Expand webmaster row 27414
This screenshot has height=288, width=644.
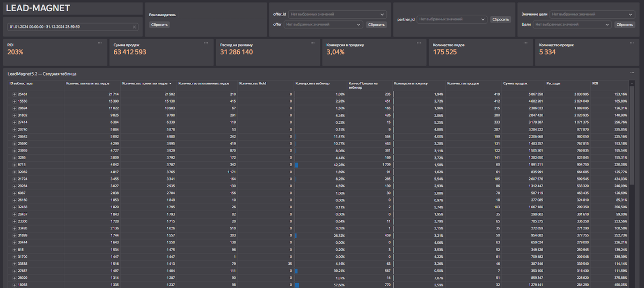(x=14, y=123)
